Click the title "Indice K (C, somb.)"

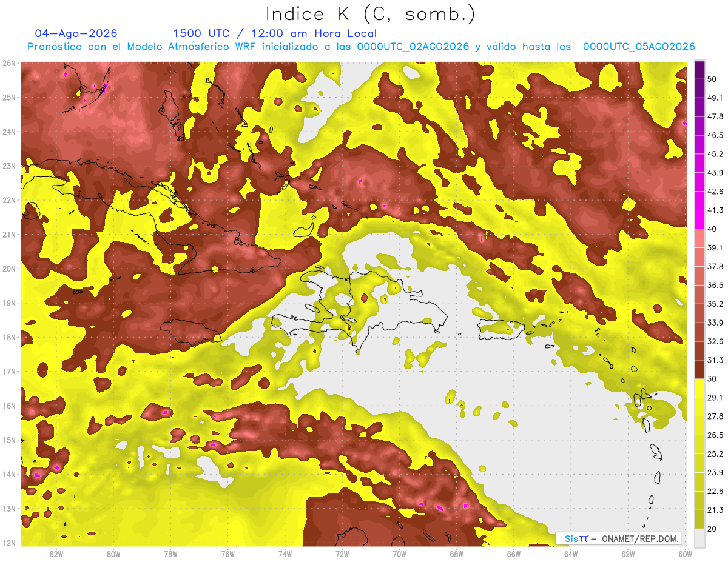370,15
